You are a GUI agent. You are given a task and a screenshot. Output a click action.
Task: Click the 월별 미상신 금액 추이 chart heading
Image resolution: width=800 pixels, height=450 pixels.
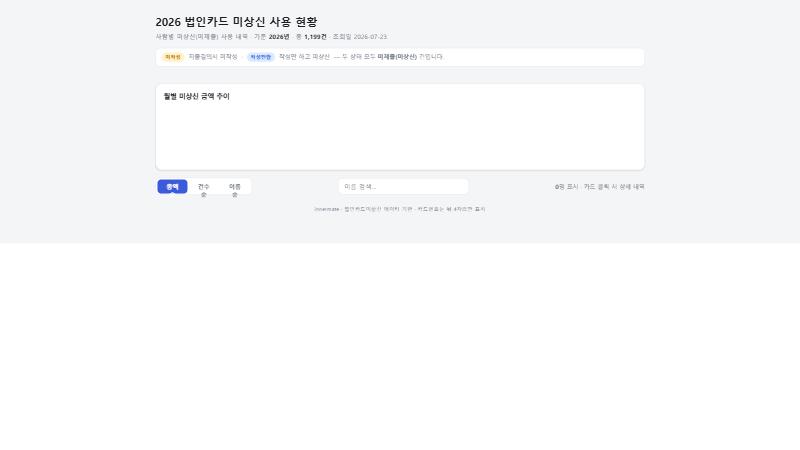tap(196, 96)
